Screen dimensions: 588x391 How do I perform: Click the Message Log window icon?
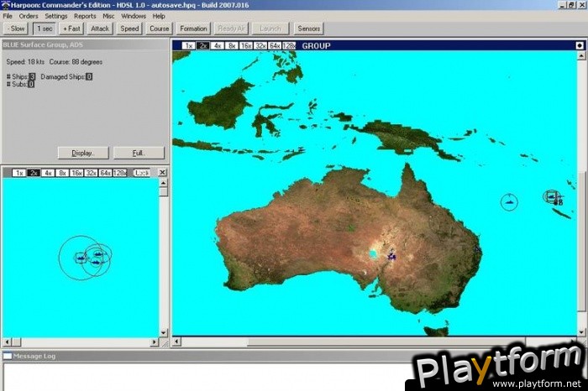8,356
